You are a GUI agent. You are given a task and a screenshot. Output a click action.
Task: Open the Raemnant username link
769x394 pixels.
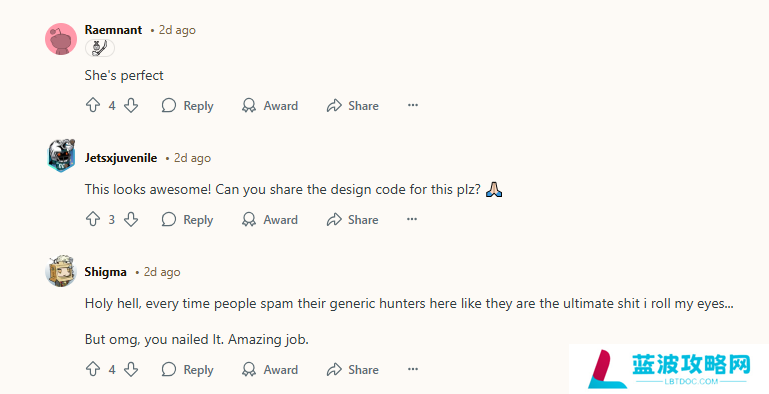click(x=113, y=30)
